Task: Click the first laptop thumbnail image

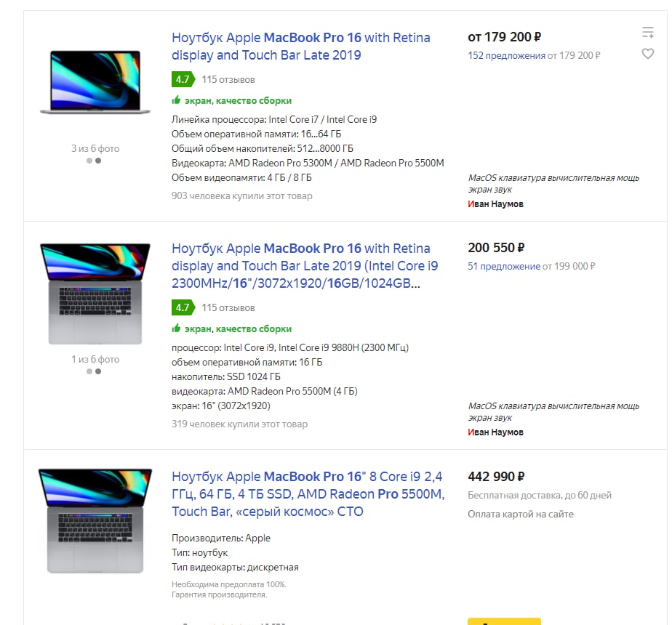Action: 95,82
